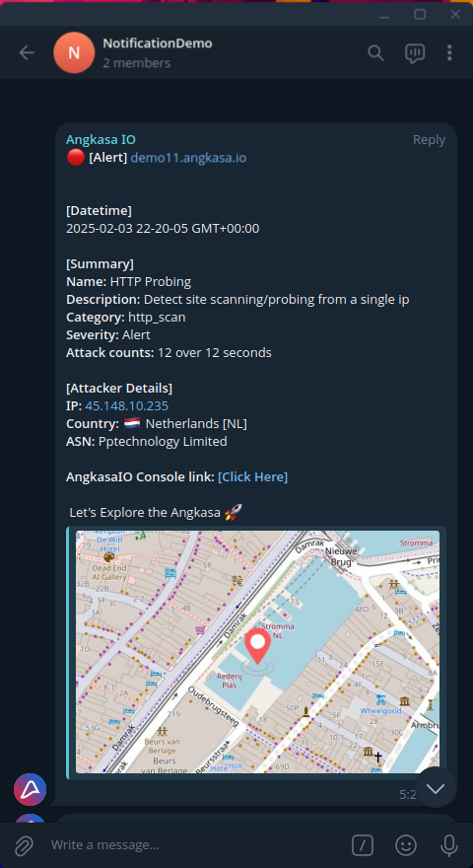Open the [Click Here] console link

pos(253,476)
